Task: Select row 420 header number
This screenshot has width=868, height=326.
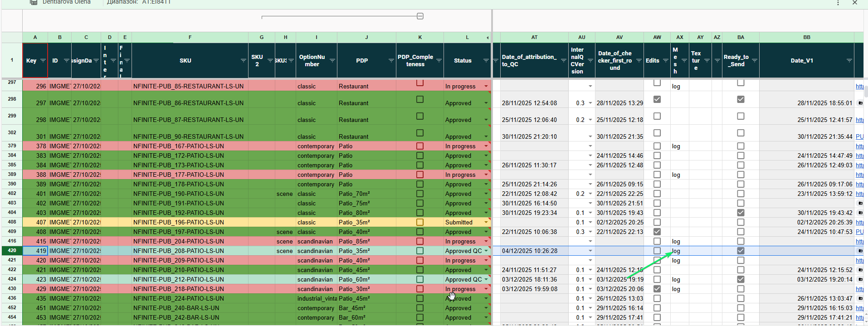Action: click(12, 251)
